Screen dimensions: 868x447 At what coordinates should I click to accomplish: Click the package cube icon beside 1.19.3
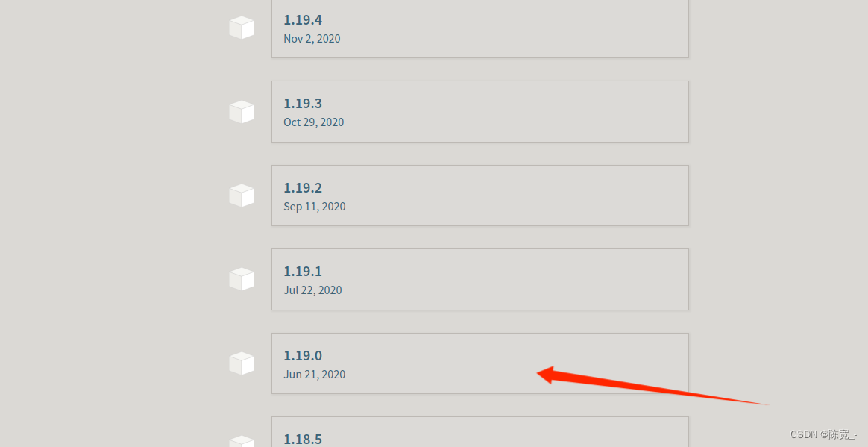pyautogui.click(x=242, y=112)
